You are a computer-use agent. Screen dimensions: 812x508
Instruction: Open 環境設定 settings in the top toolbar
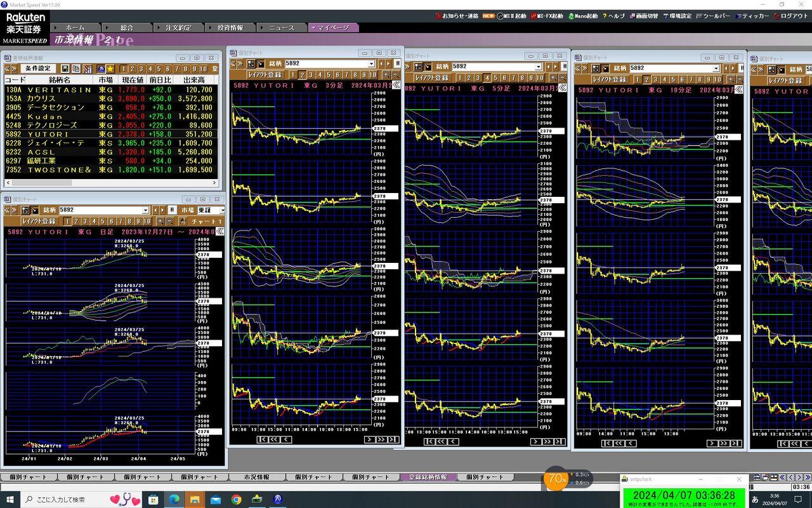[x=678, y=16]
